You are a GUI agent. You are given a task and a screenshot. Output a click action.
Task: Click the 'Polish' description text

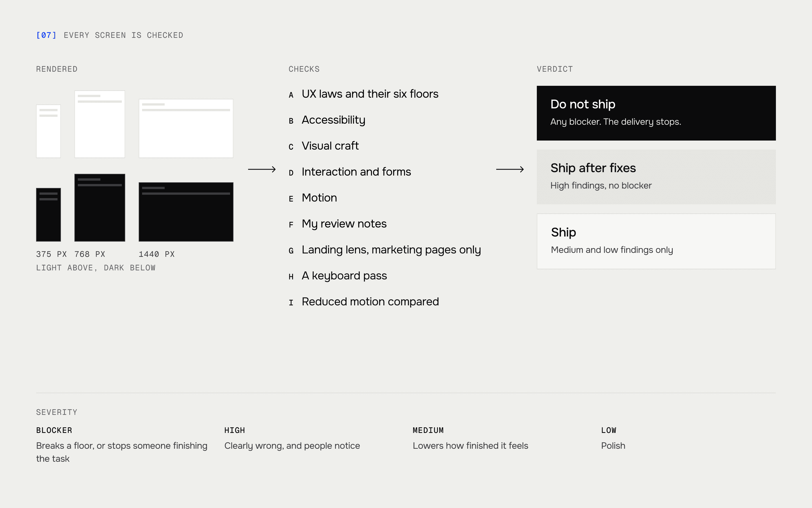pos(613,446)
